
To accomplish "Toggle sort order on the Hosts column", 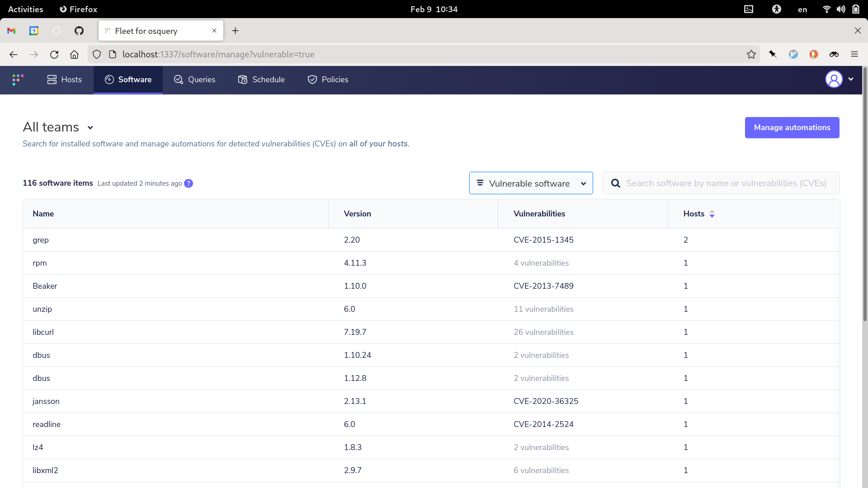I will (712, 214).
